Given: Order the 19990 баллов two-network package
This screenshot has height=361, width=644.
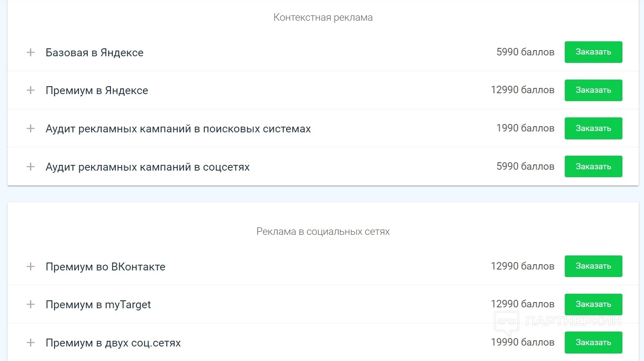Looking at the screenshot, I should (593, 342).
